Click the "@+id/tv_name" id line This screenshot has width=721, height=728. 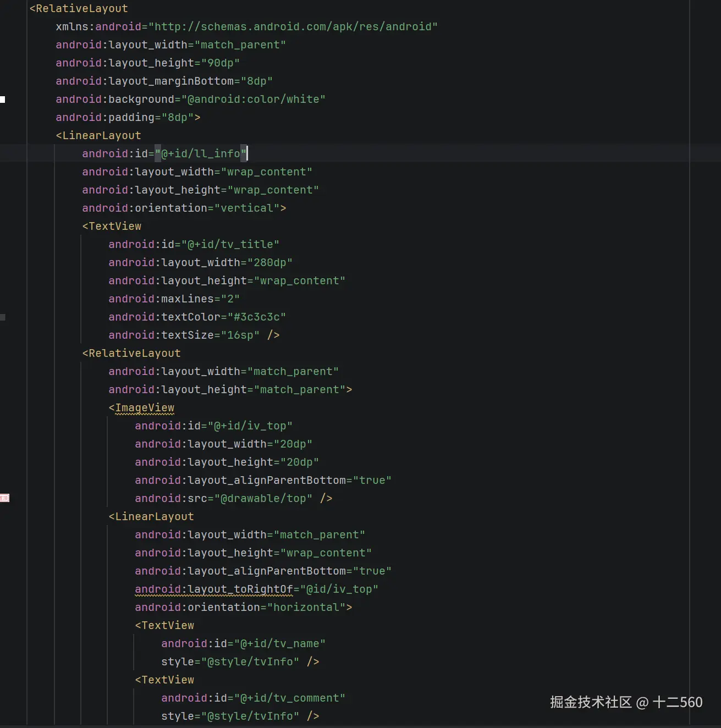pyautogui.click(x=243, y=643)
